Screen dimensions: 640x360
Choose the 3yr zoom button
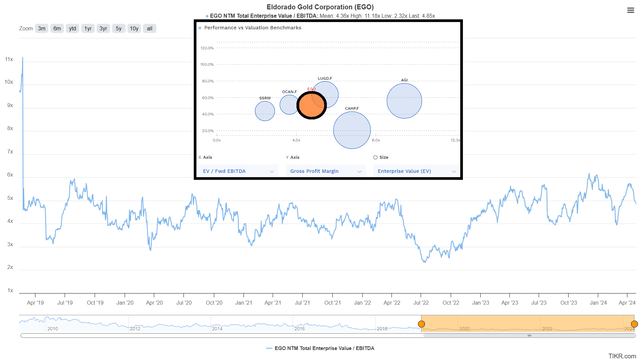103,29
